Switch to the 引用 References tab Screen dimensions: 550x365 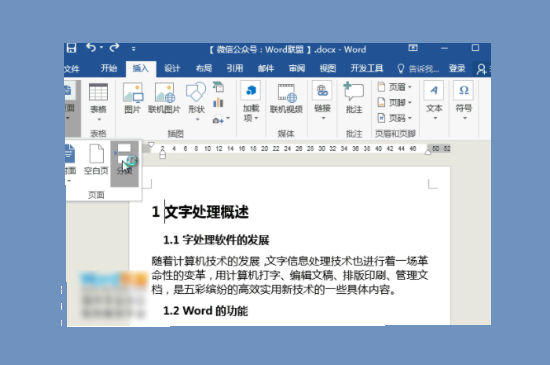pos(235,68)
